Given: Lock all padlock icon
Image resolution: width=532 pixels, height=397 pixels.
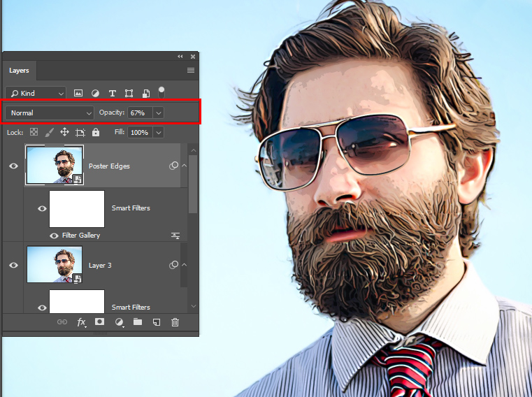Looking at the screenshot, I should click(x=96, y=132).
